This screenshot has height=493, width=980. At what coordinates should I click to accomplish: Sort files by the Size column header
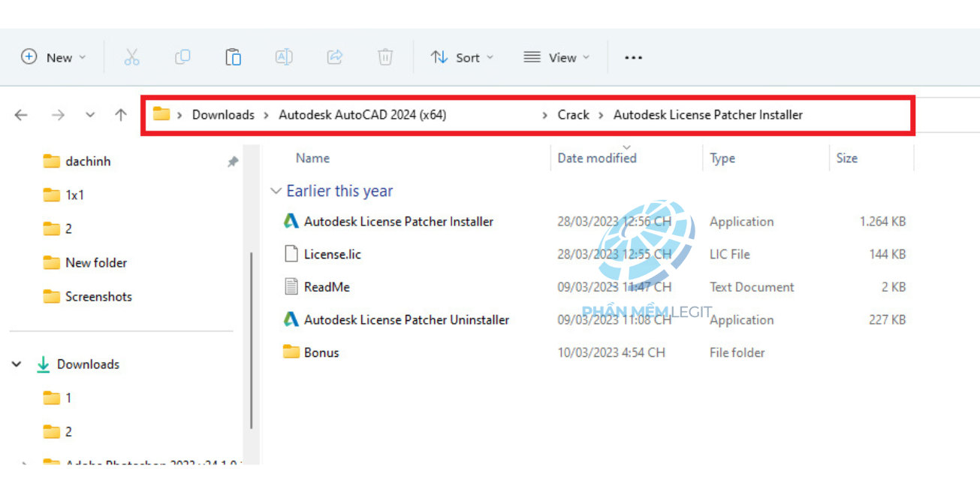click(x=847, y=159)
